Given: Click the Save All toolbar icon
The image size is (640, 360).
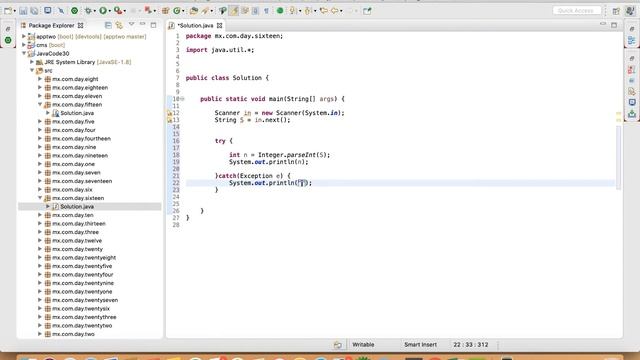Looking at the screenshot, I should pos(34,11).
